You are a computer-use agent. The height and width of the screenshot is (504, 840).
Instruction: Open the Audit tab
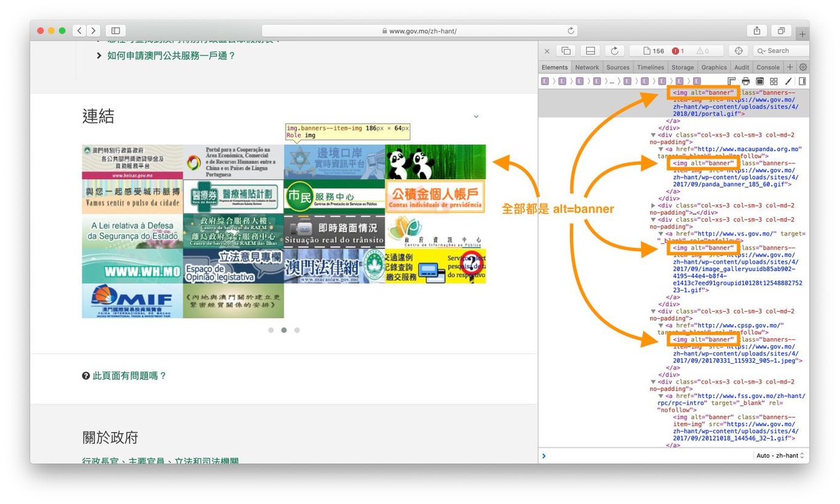(x=742, y=68)
